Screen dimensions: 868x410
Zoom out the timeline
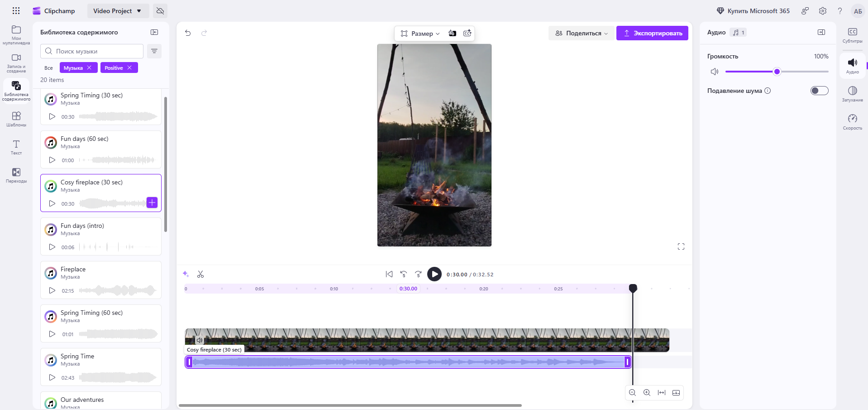tap(633, 393)
